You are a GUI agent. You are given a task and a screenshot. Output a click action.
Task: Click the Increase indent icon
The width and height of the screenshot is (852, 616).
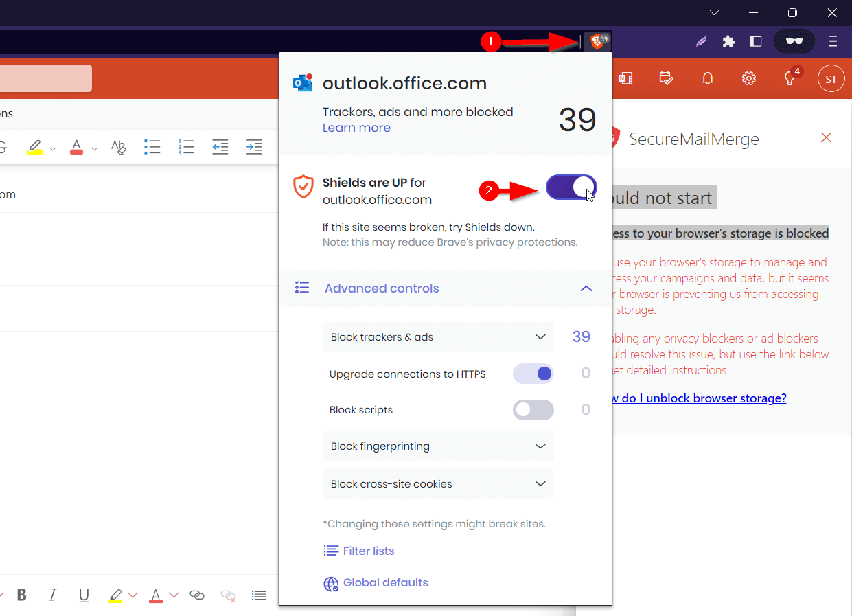pos(254,147)
